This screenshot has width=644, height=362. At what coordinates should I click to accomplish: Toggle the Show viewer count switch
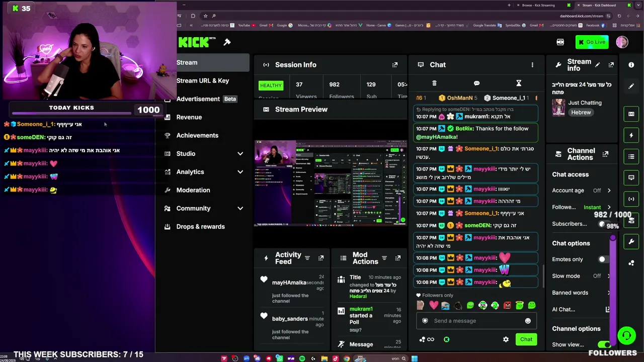click(x=604, y=345)
